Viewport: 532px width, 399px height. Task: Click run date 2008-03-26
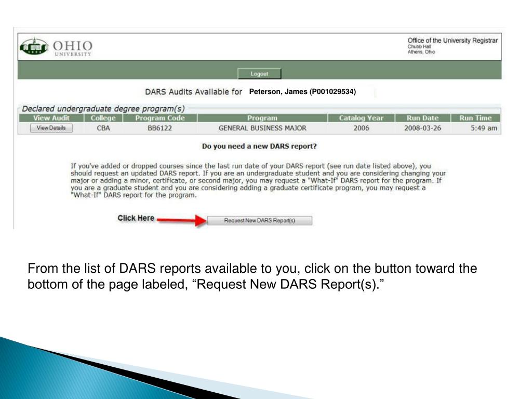point(422,128)
